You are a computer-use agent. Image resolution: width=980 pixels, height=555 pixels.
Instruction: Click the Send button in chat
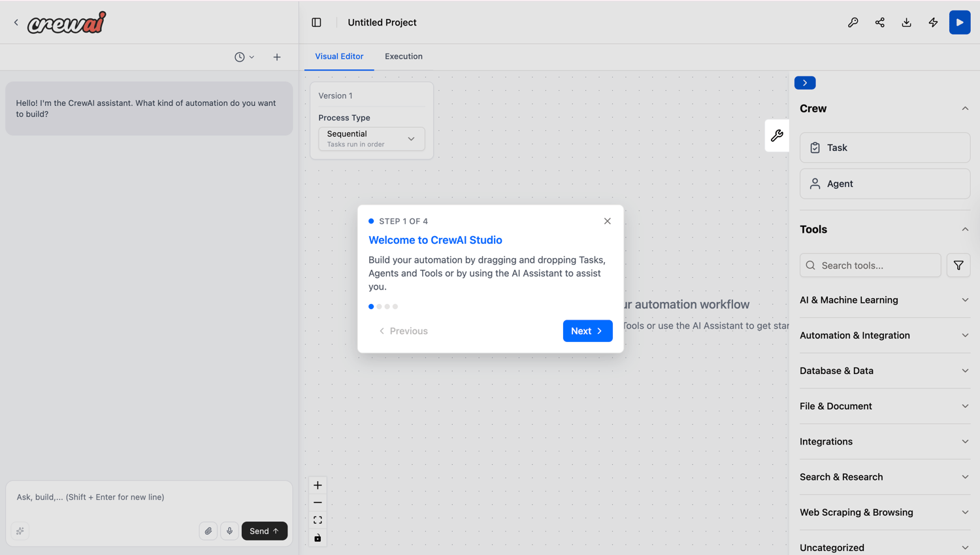click(x=265, y=531)
